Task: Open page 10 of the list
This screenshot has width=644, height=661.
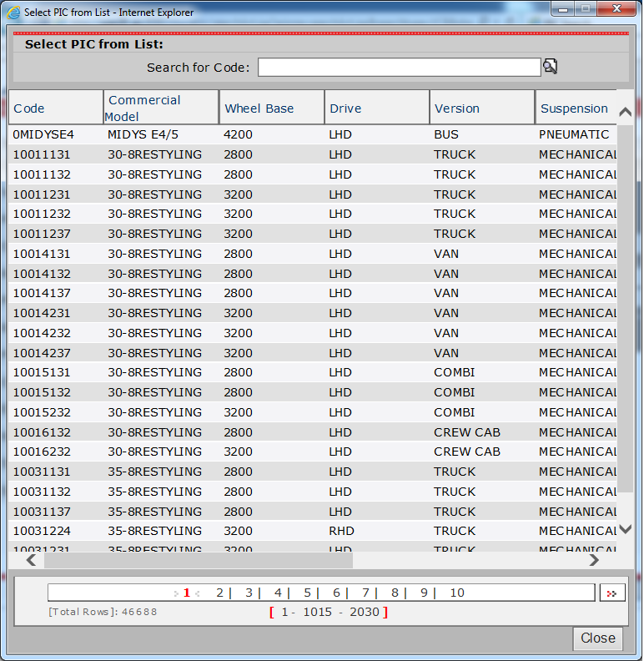Action: 456,593
